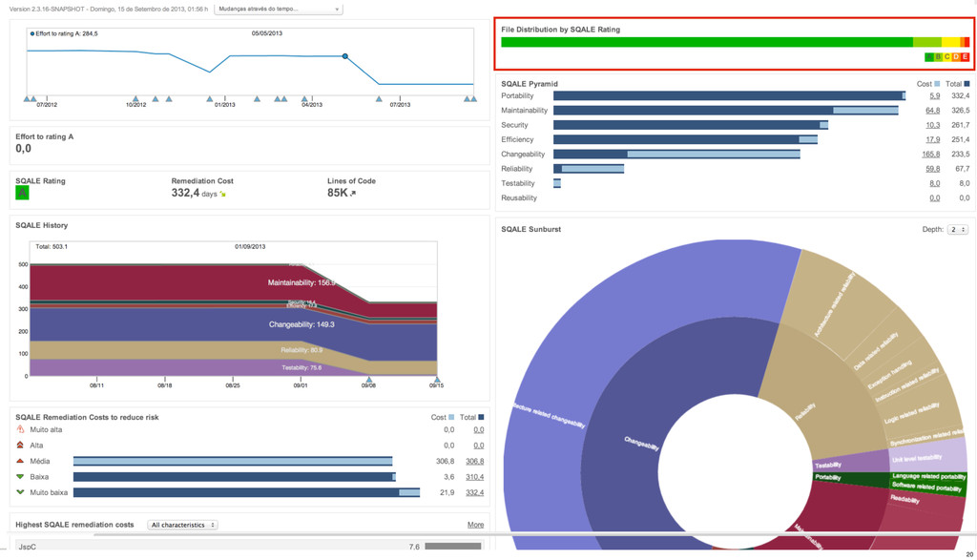Screen dimensions: 977x560
Task: Click the 165,8 Changeability cost link
Action: click(x=931, y=155)
